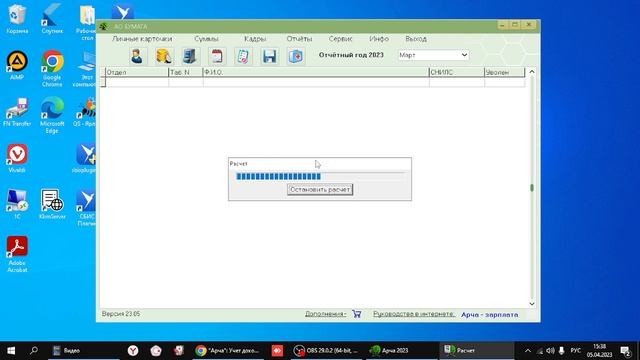640x360 pixels.
Task: Click the Остановить расчет button
Action: pos(320,190)
